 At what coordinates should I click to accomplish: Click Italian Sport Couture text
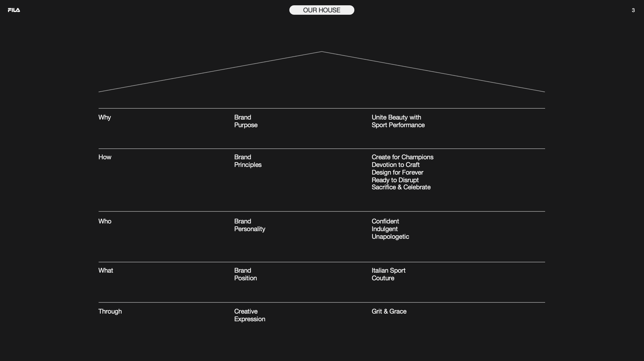389,274
